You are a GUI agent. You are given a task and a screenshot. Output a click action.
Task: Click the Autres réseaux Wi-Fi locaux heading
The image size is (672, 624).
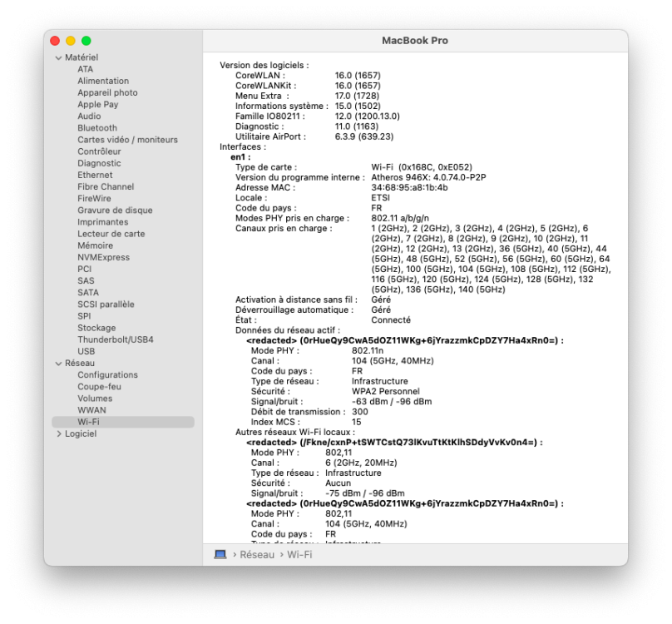click(295, 433)
